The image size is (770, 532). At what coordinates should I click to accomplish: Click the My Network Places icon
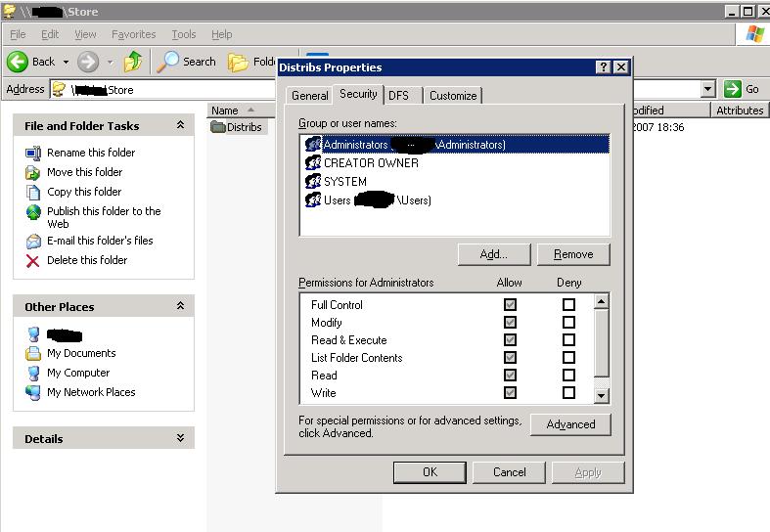point(33,392)
